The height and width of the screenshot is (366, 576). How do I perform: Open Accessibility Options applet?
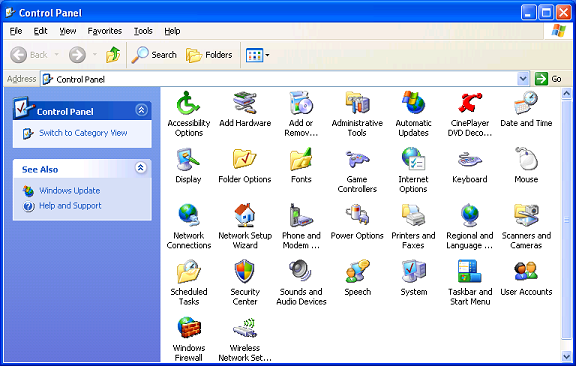[188, 103]
